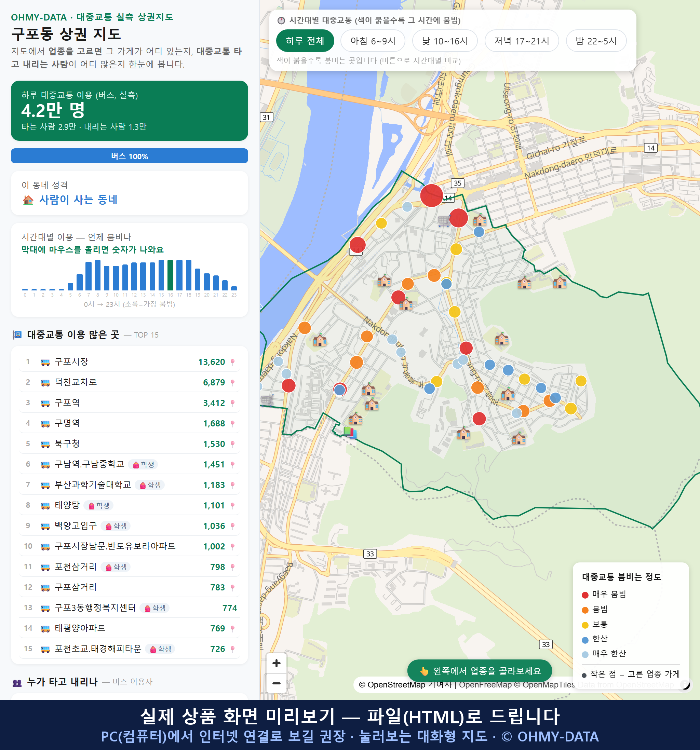
Task: Click the pin icon in 부산과학기술대학교 row
Action: point(232,485)
